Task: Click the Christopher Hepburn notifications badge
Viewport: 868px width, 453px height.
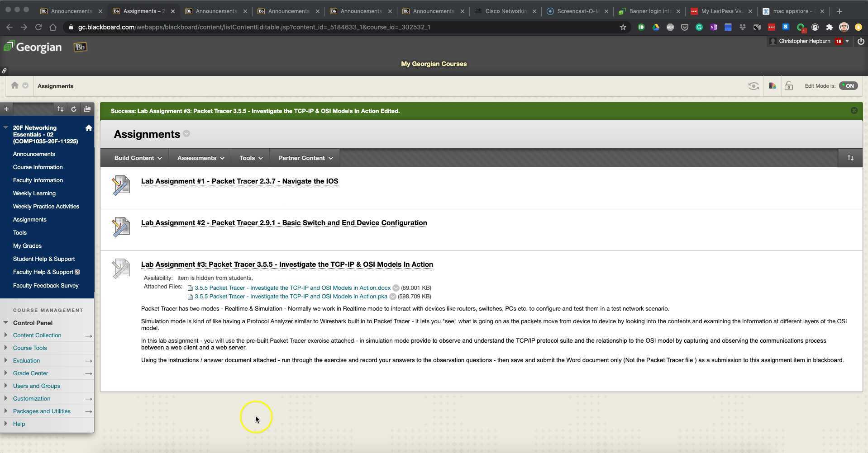Action: [839, 41]
